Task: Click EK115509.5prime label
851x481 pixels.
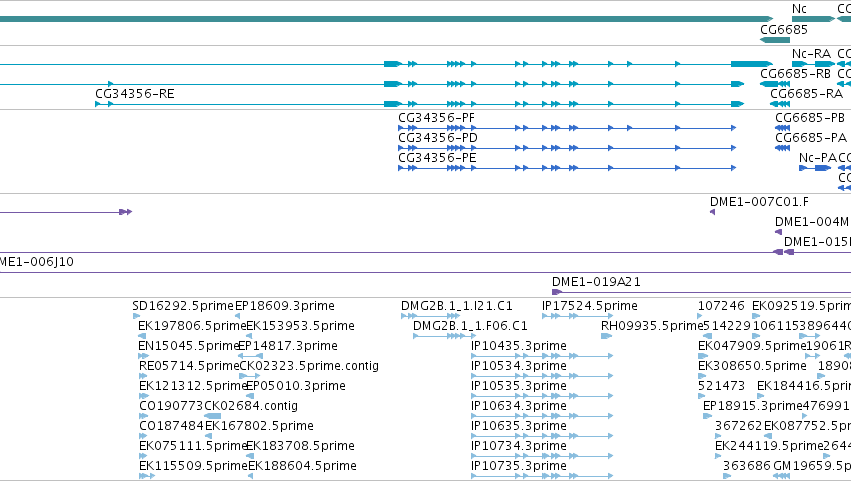Action: coord(193,466)
